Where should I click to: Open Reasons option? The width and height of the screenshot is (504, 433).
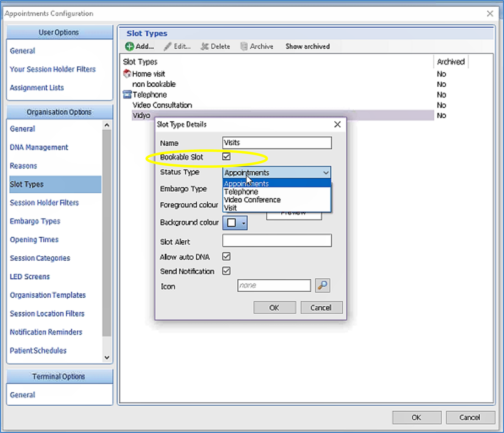[23, 166]
